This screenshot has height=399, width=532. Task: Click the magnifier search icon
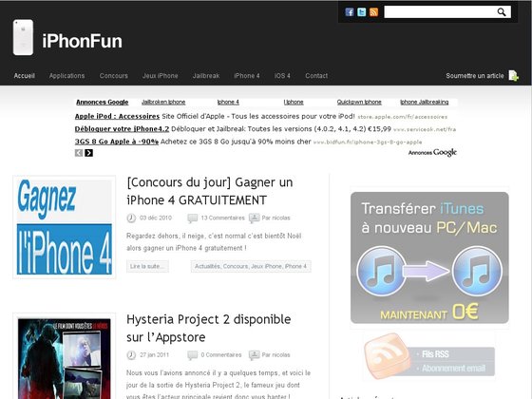[x=502, y=12]
